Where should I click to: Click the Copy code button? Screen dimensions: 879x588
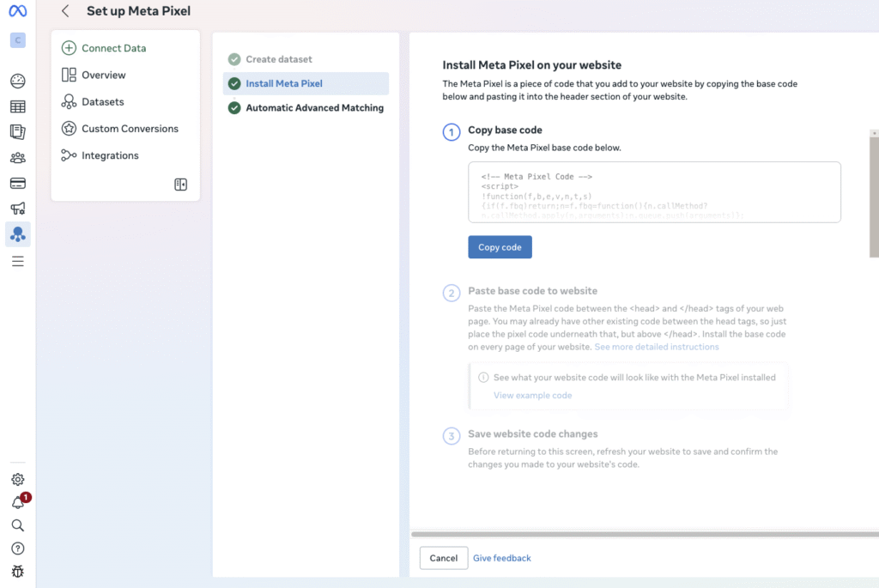500,247
